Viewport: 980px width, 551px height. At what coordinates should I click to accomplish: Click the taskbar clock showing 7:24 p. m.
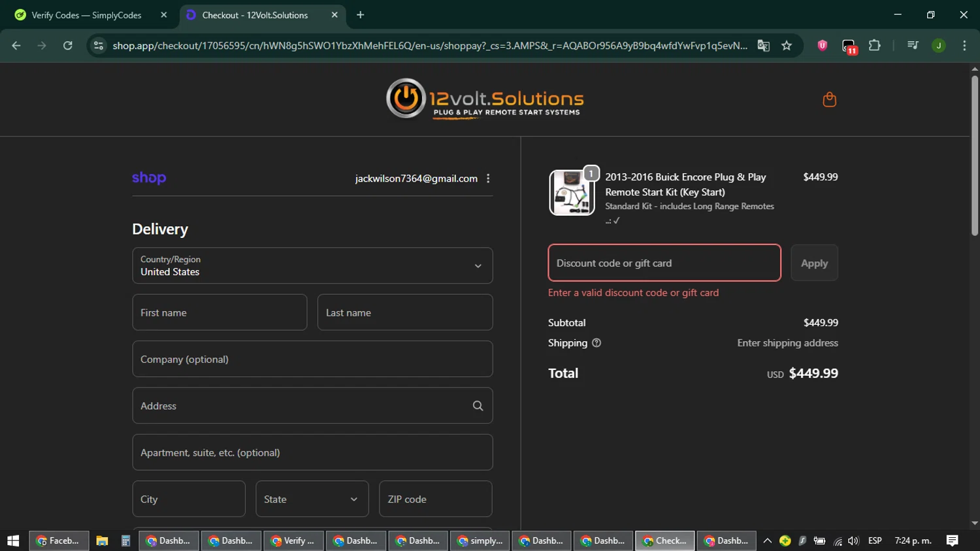tap(913, 541)
